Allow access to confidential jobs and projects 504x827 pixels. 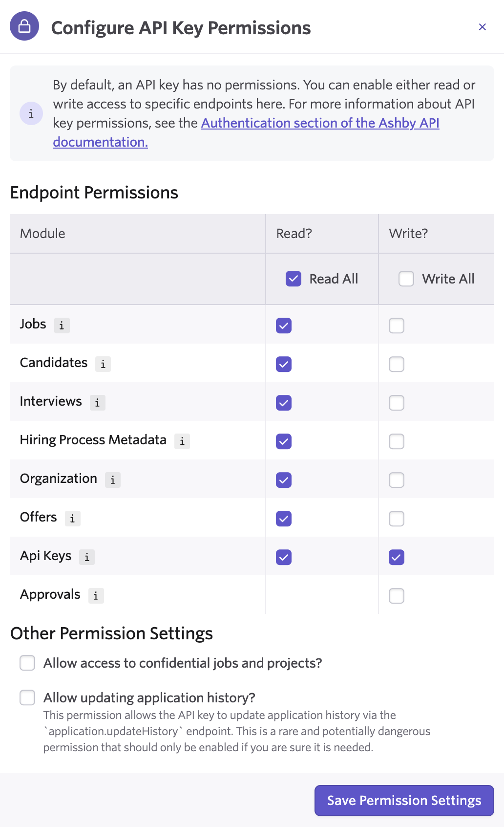click(x=27, y=663)
